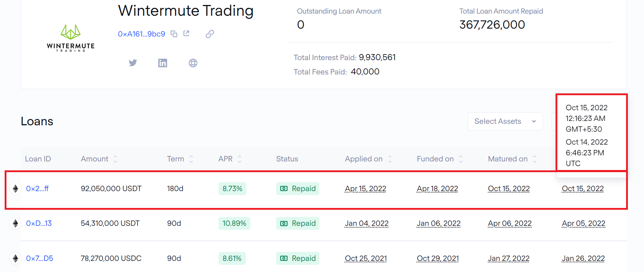Open loan 0xD...13 details
This screenshot has height=272, width=644.
pos(39,223)
